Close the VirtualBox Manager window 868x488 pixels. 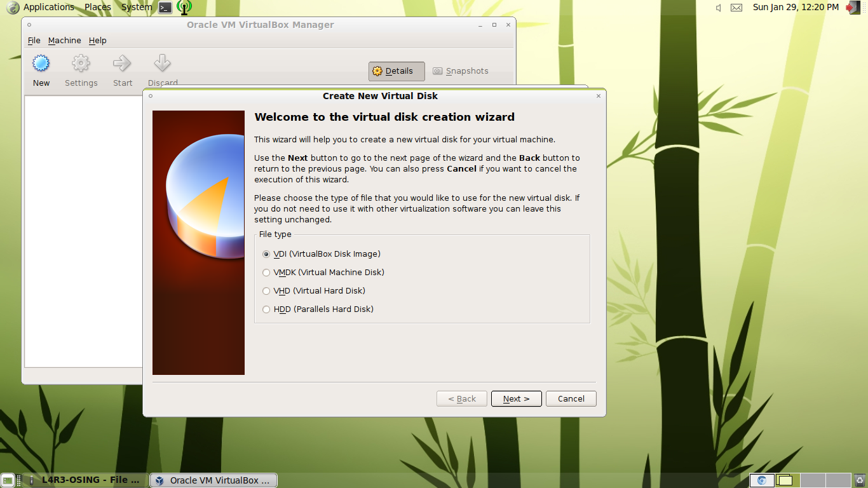(x=508, y=25)
